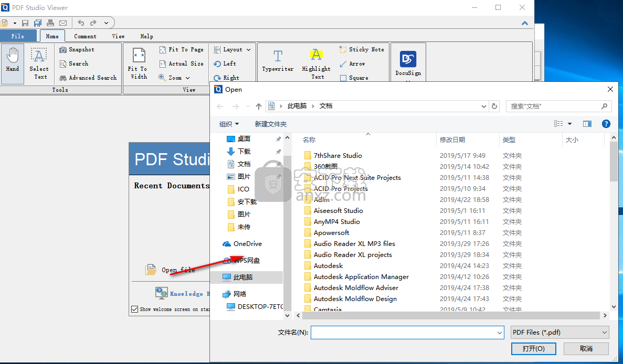Expand address bar path history
The image size is (623, 364).
(x=483, y=106)
